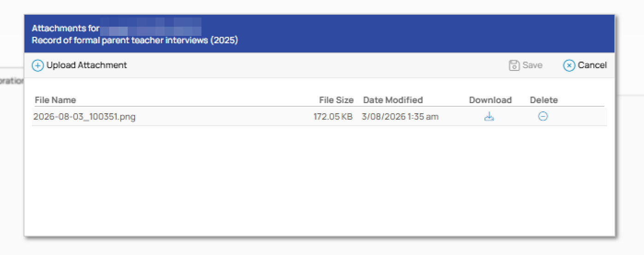Click the Delete column header

(544, 100)
